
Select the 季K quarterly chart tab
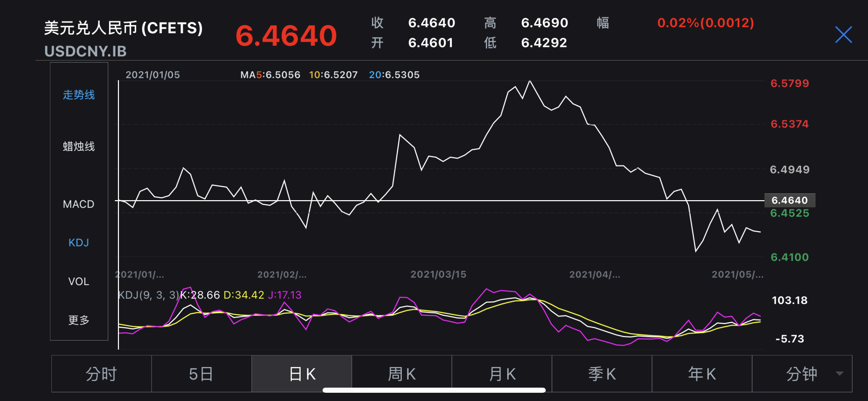[602, 374]
